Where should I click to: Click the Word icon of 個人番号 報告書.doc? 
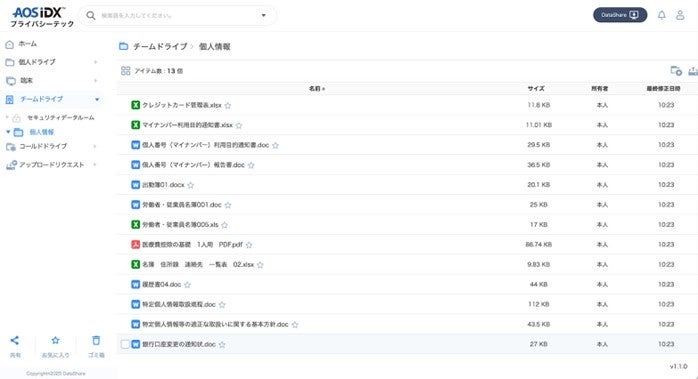click(136, 165)
